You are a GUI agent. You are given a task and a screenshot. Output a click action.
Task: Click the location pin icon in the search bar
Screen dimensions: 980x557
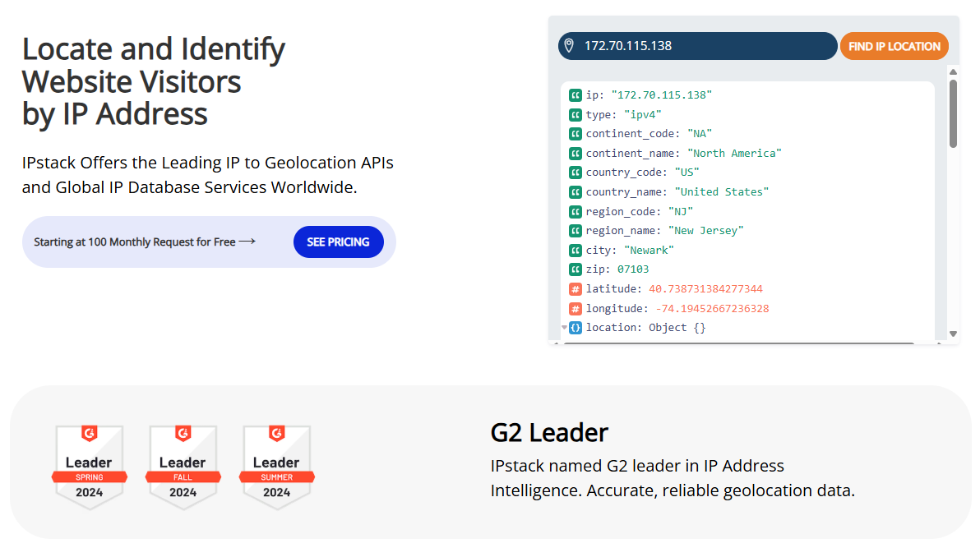pyautogui.click(x=571, y=46)
